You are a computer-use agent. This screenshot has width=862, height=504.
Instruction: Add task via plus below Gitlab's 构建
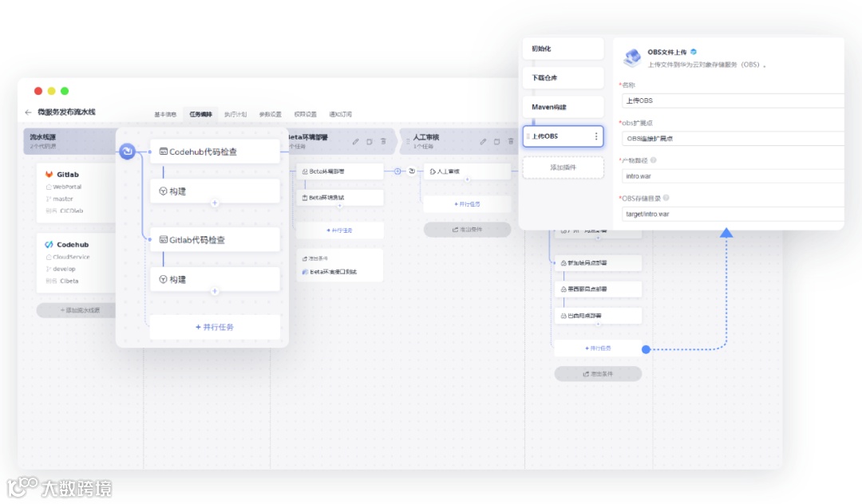[x=215, y=291]
